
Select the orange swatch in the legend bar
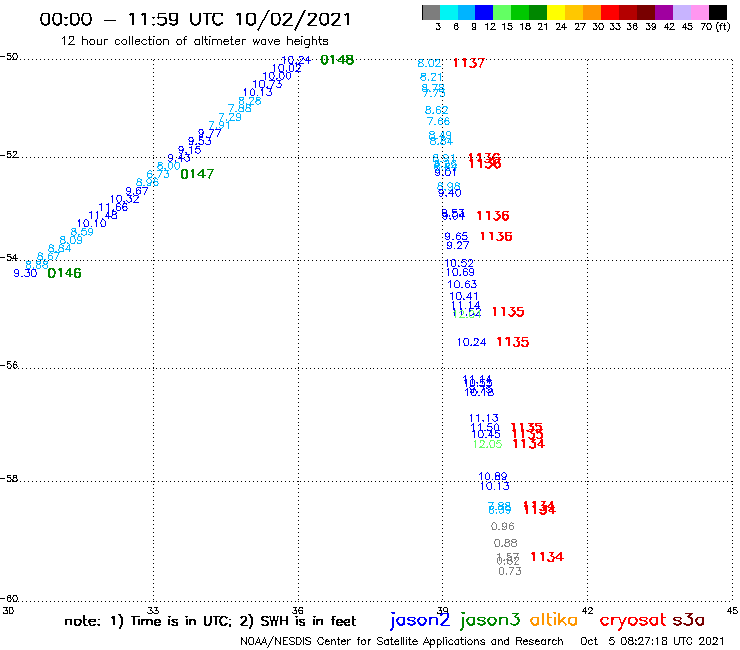[591, 12]
